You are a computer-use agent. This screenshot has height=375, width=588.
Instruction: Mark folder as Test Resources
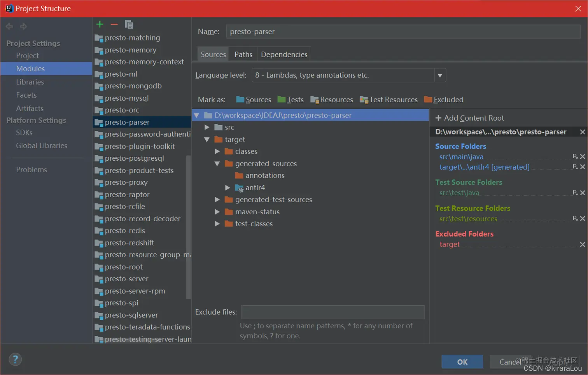click(389, 100)
